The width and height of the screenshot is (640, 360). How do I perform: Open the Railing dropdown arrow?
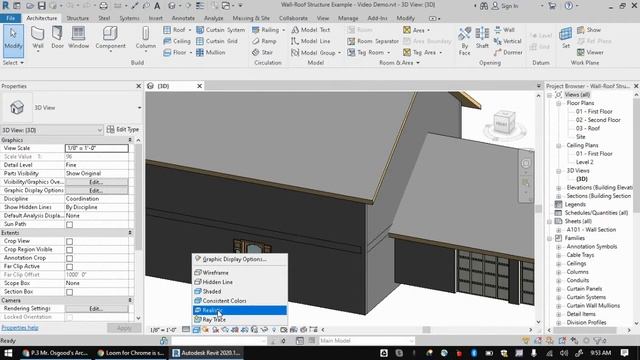pos(284,30)
